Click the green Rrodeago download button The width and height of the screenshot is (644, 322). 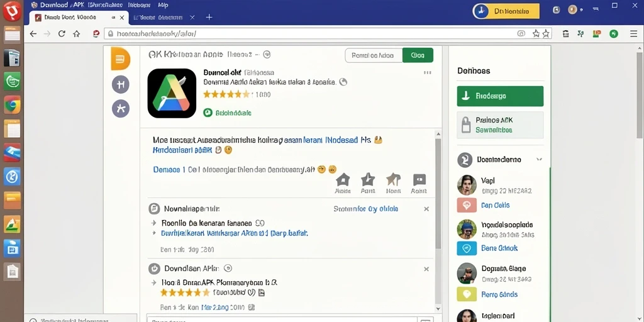(x=500, y=96)
